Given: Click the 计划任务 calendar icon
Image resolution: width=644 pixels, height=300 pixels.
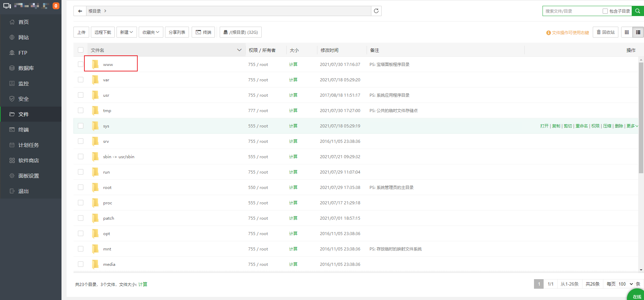Looking at the screenshot, I should click(x=12, y=145).
